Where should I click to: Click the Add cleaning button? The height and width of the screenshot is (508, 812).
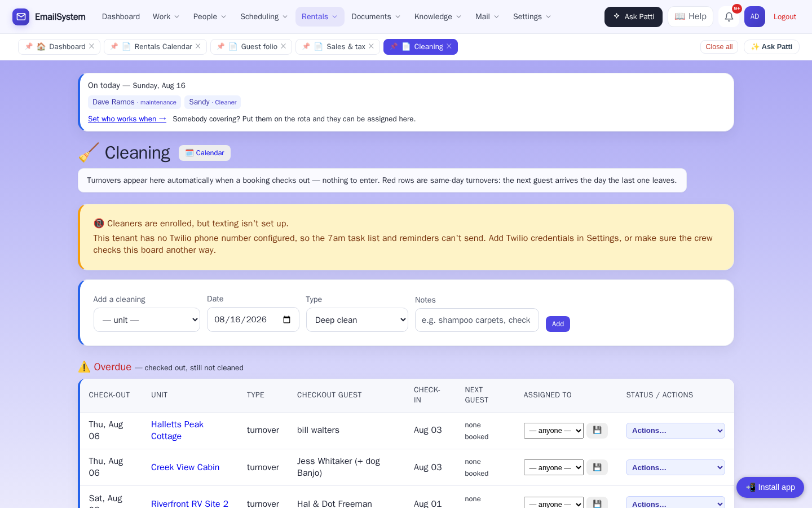point(558,324)
